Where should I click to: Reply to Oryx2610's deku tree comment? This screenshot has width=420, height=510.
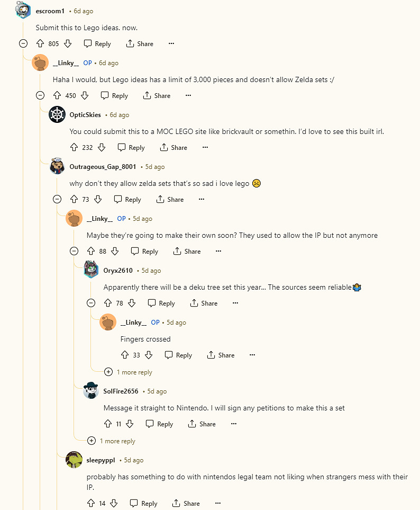[161, 303]
